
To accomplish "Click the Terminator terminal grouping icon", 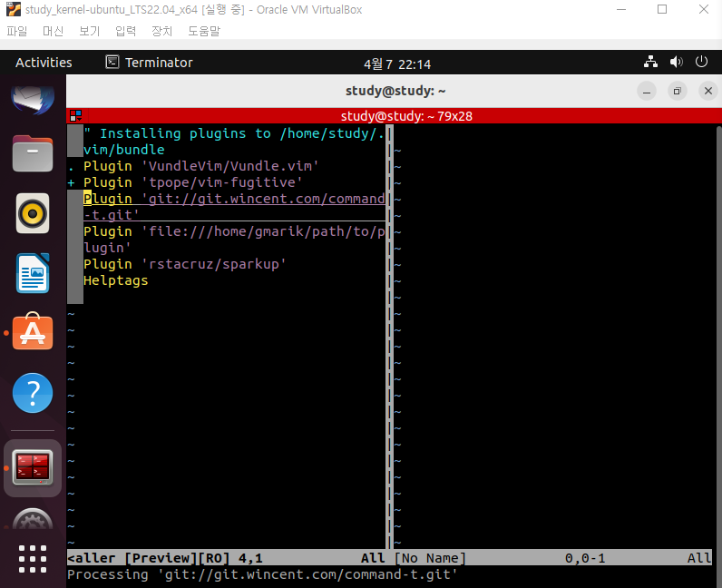I will tap(76, 115).
